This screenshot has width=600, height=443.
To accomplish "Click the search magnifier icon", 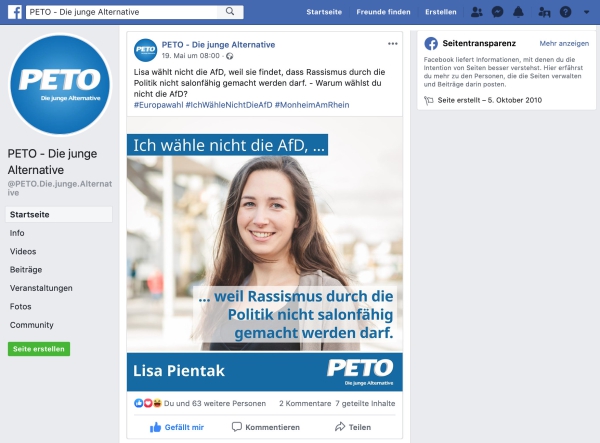I will pos(230,11).
